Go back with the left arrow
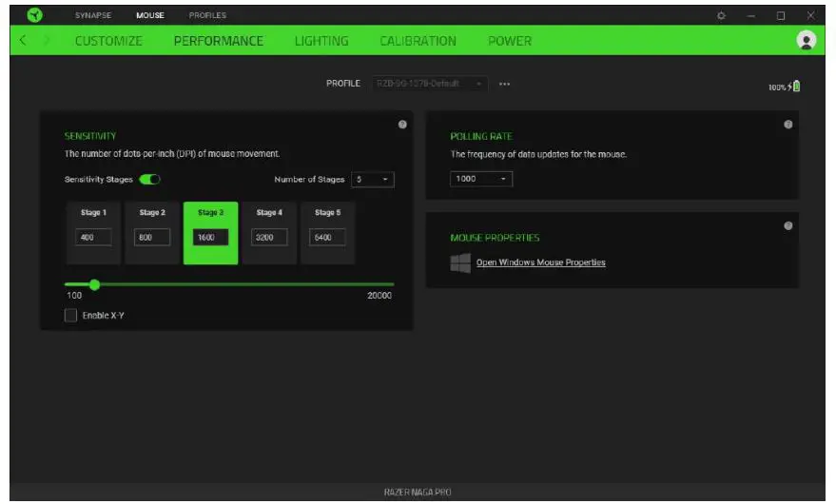This screenshot has width=836, height=504. (x=23, y=40)
